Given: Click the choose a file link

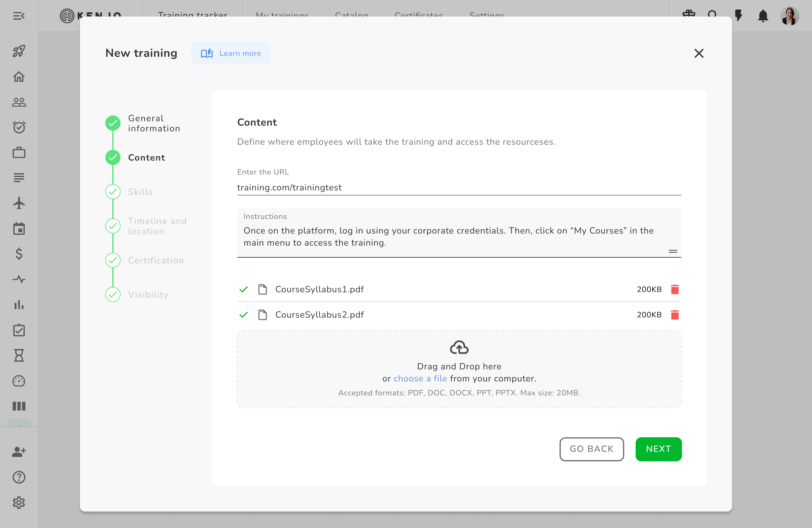Looking at the screenshot, I should pyautogui.click(x=420, y=379).
